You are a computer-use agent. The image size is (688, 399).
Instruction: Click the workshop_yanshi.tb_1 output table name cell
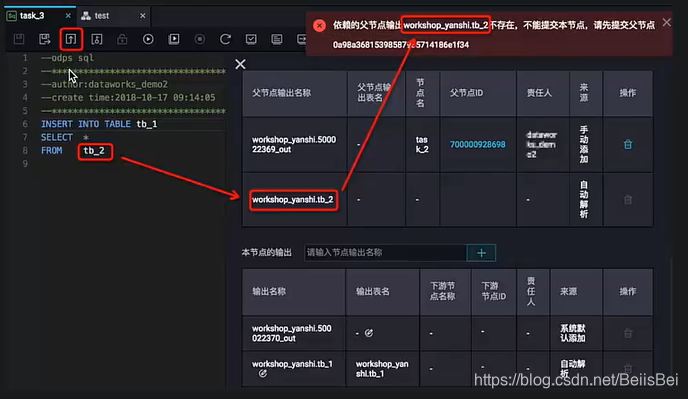[382, 369]
